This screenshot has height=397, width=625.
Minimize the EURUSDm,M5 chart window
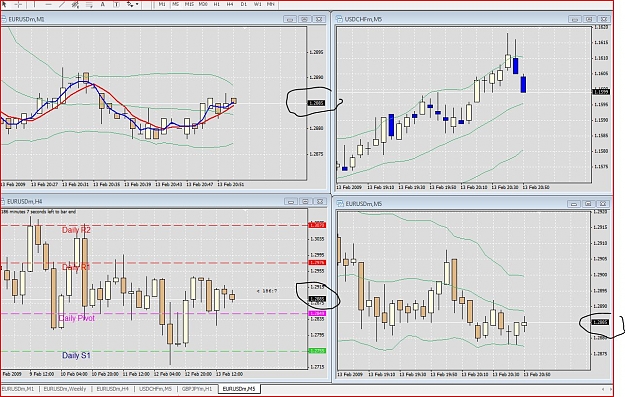[574, 204]
